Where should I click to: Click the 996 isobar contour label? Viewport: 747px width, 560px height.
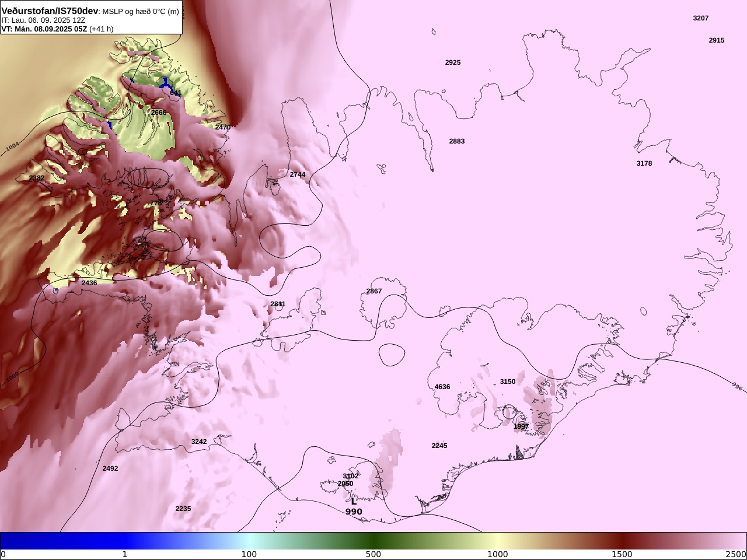tap(738, 387)
